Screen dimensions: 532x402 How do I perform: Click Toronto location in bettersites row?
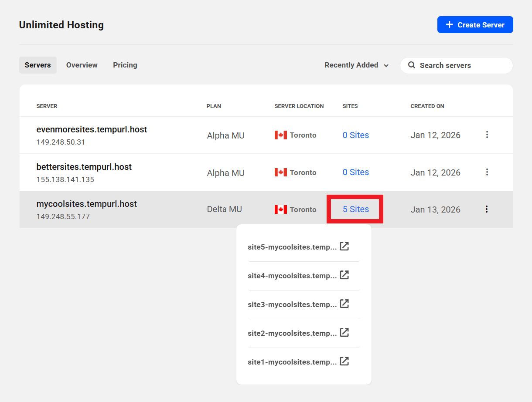pos(303,172)
